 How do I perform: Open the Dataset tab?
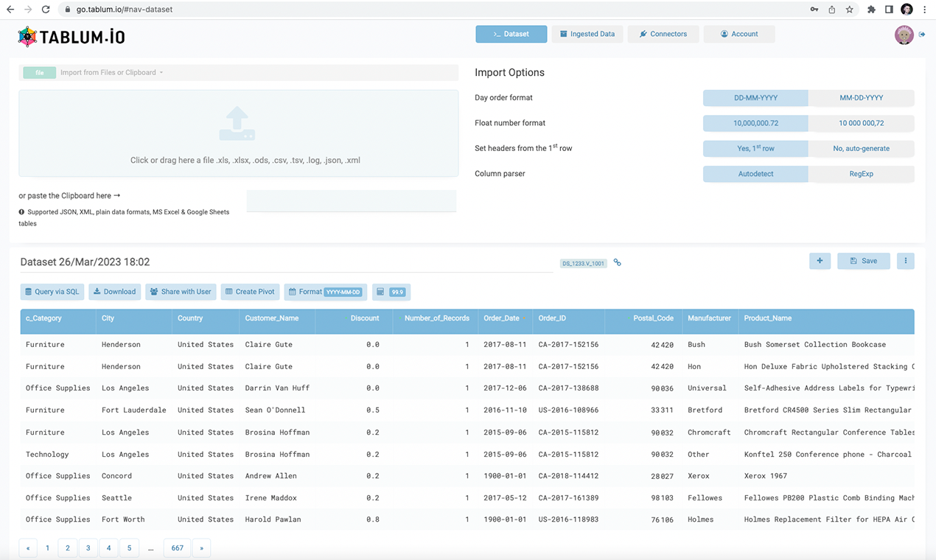pyautogui.click(x=511, y=34)
